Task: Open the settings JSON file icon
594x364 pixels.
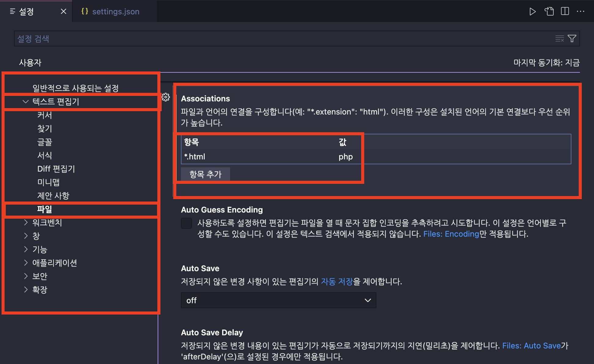Action: pos(549,12)
